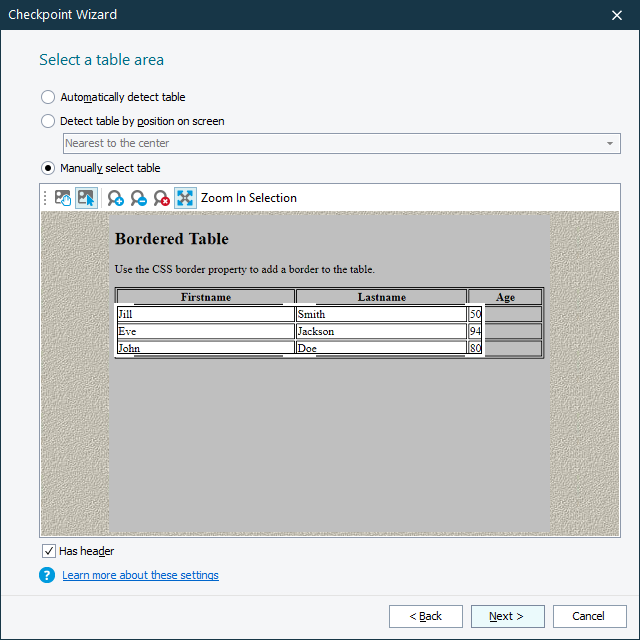Select the pan image hand tool
640x640 pixels.
[63, 198]
